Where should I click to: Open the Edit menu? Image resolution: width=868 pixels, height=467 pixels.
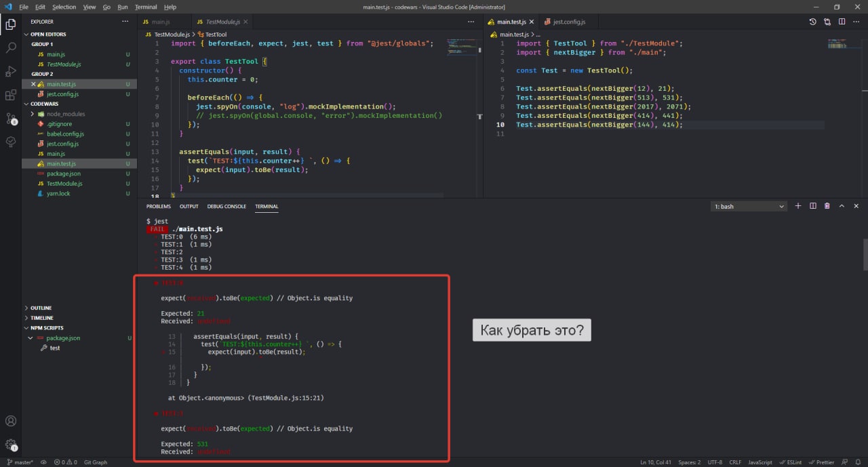click(x=40, y=7)
